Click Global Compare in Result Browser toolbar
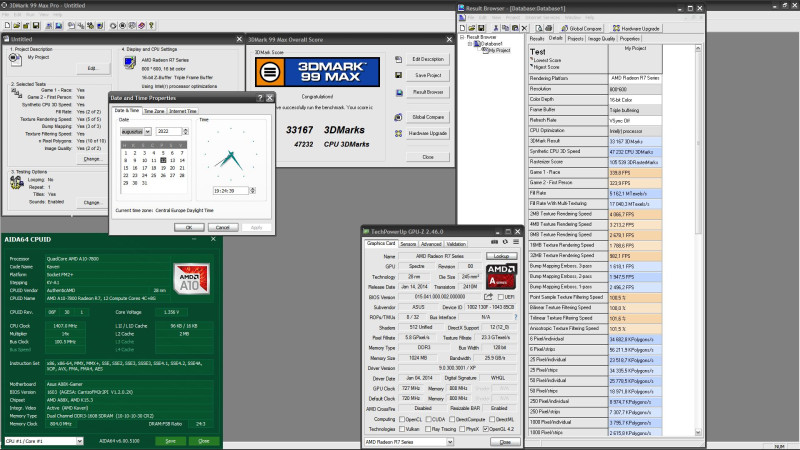Screen dimensions: 800x450 coord(581,29)
